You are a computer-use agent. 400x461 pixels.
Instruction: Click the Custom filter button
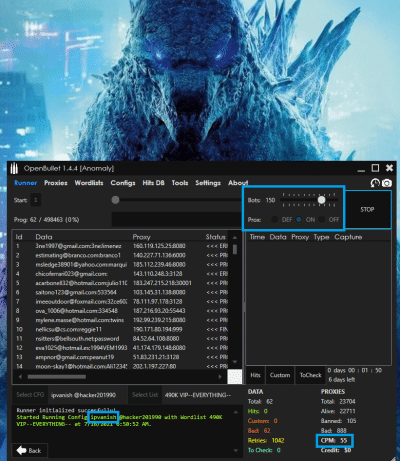[280, 375]
